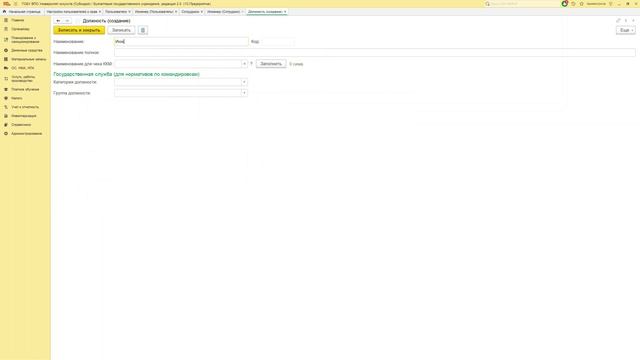Click the Государственная служба section heading
640x360 pixels.
[x=127, y=74]
